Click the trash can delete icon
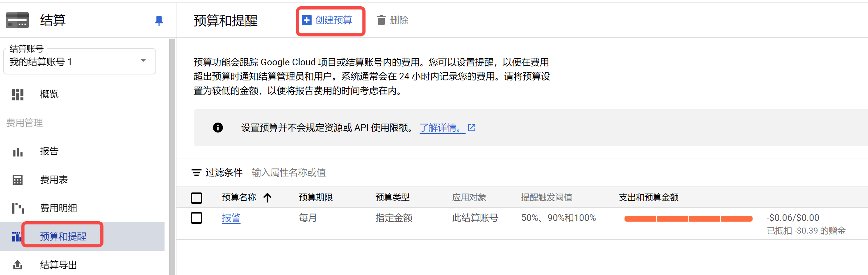Viewport: 868px width, 275px height. 381,20
